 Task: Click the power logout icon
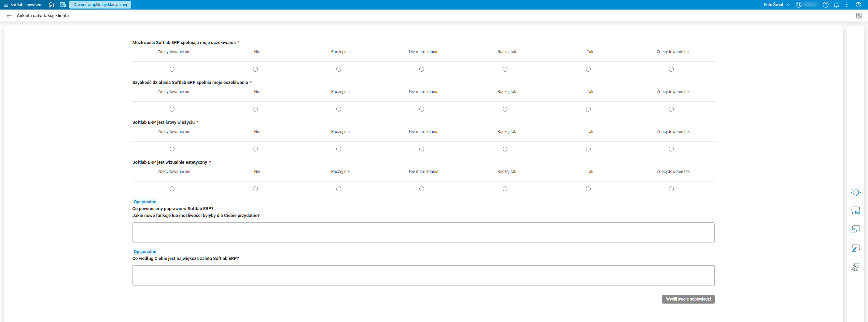point(858,5)
